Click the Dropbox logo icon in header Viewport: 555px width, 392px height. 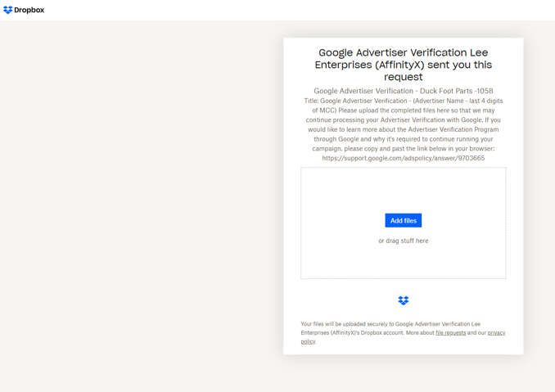coord(8,10)
